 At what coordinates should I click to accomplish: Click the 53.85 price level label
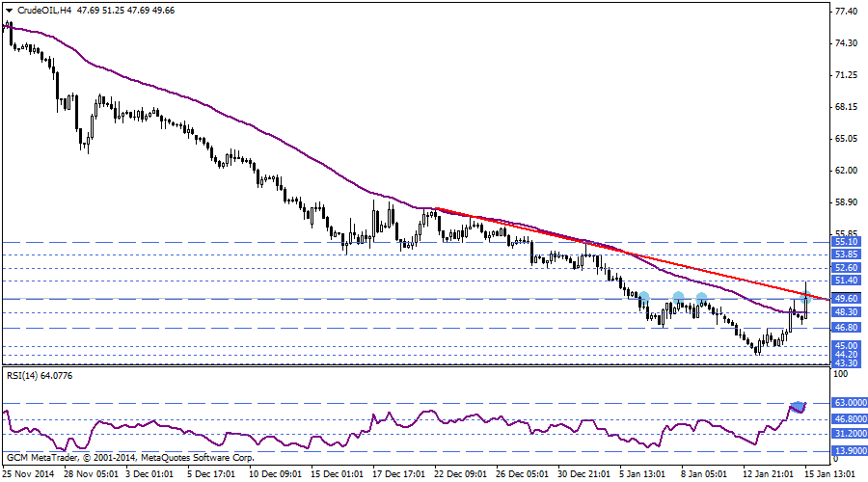846,254
